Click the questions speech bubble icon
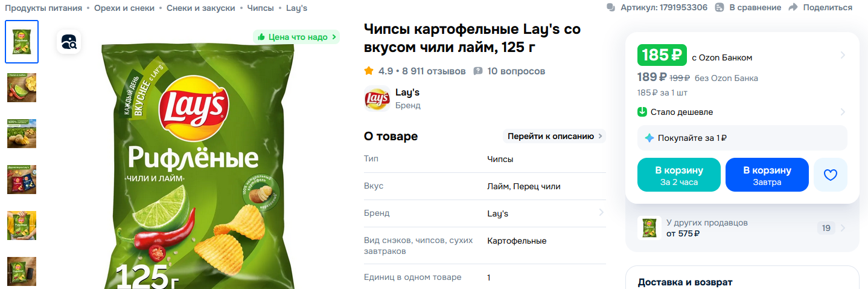This screenshot has width=868, height=289. tap(478, 71)
